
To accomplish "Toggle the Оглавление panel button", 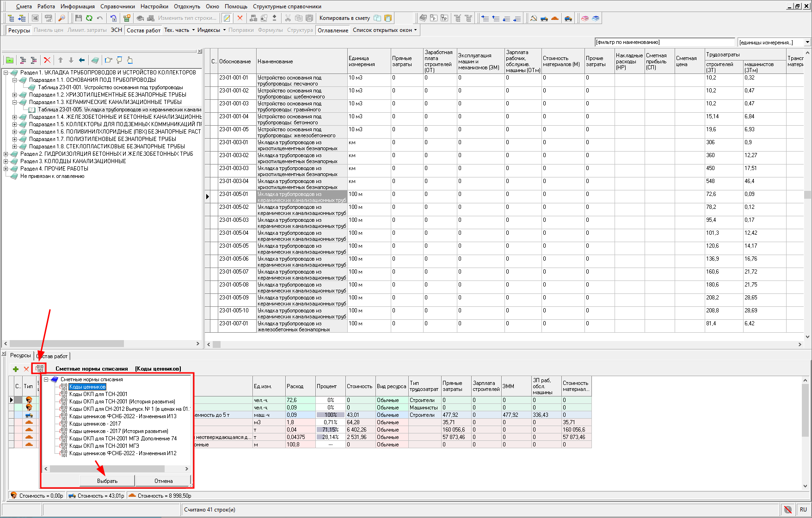I will pos(333,30).
